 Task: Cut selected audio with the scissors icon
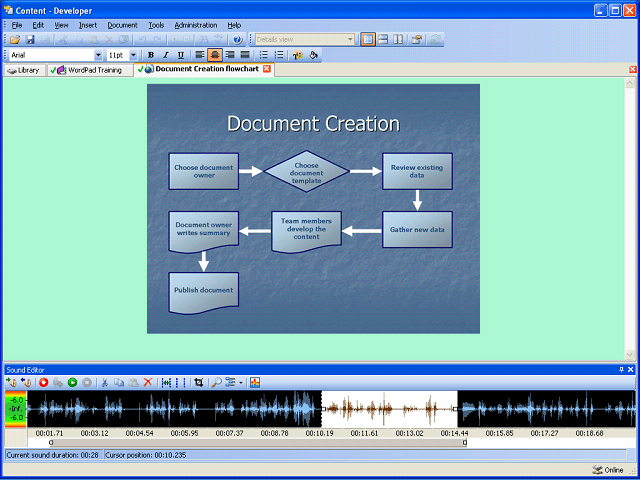coord(104,382)
